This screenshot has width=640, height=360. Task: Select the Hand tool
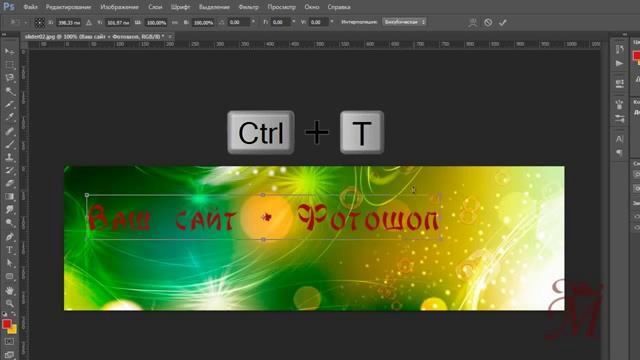point(10,291)
